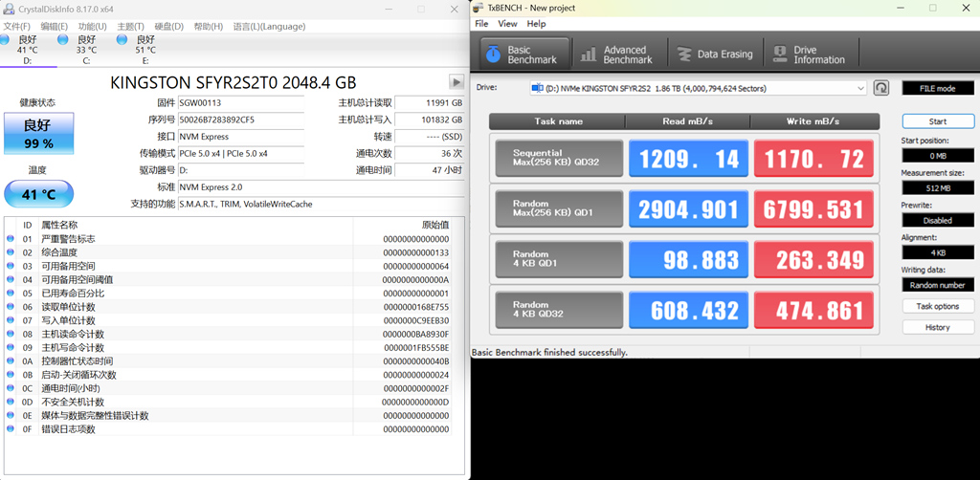Click the host total reads value 11991 GB
Viewport: 980px width, 480px height.
430,102
